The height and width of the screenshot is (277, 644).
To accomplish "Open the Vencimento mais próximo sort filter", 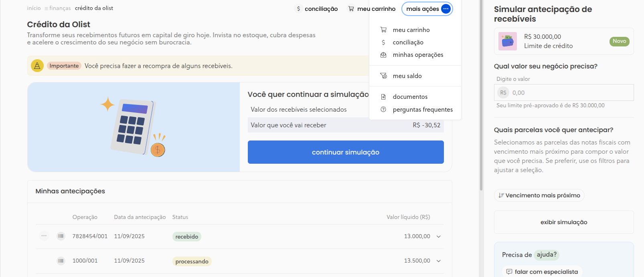I will [539, 195].
